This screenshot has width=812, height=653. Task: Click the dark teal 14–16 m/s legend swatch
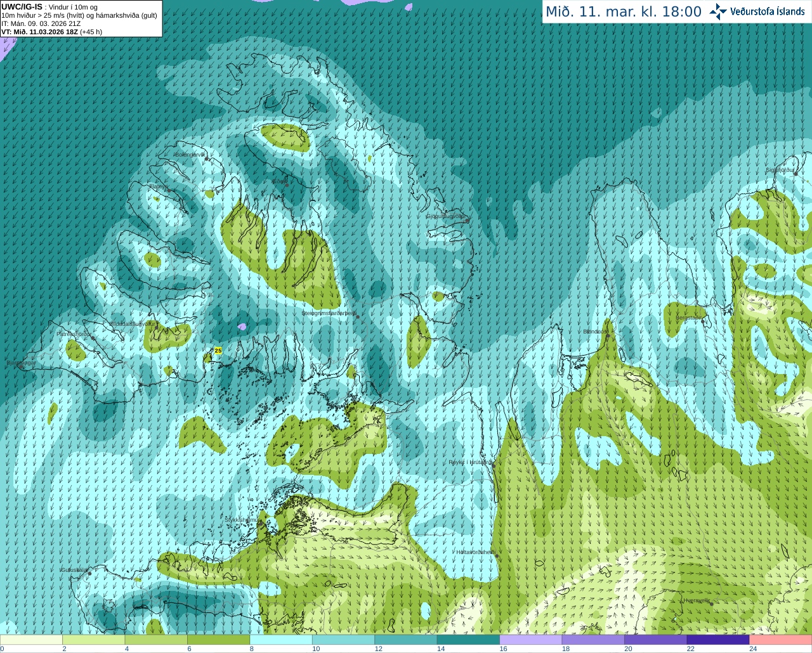click(x=469, y=640)
